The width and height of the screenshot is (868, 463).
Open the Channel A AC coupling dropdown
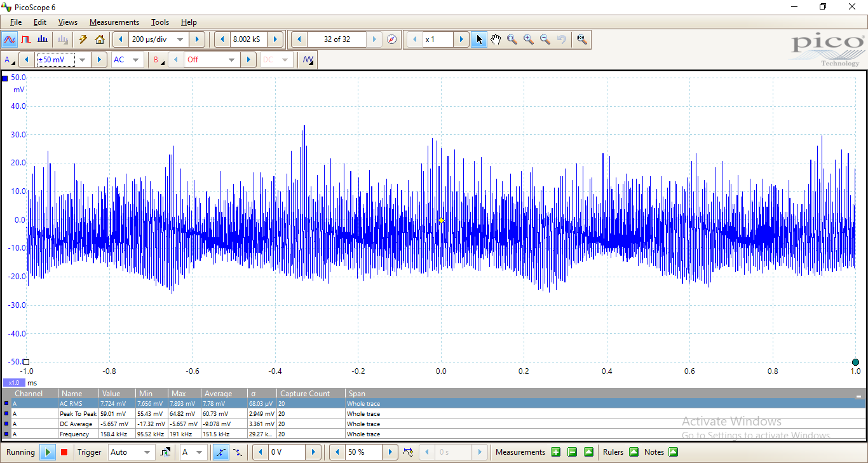coord(136,60)
